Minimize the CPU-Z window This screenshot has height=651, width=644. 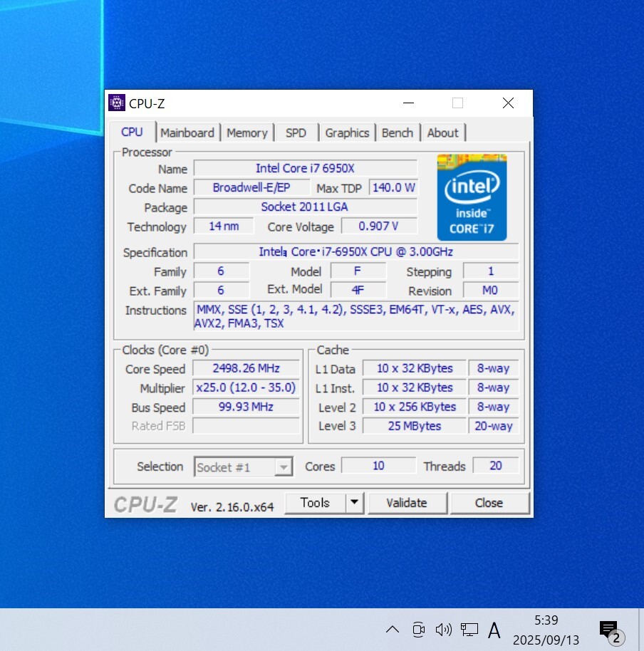coord(408,103)
